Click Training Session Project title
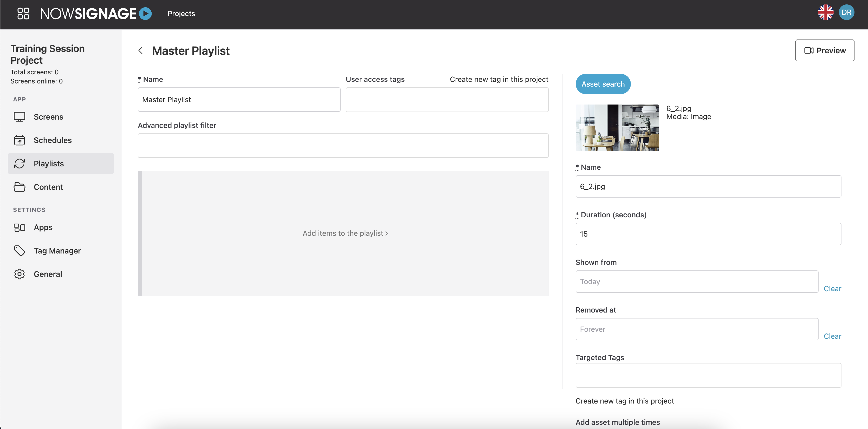The height and width of the screenshot is (429, 868). [48, 54]
